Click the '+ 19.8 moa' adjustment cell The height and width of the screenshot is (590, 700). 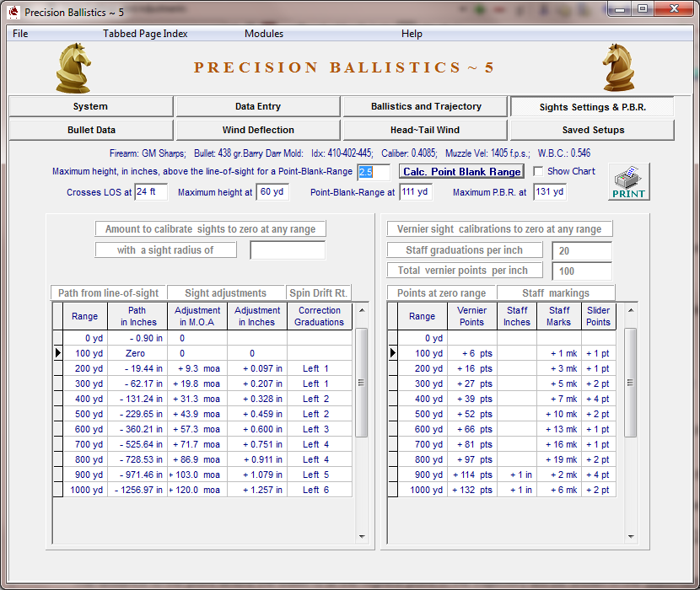coord(197,383)
